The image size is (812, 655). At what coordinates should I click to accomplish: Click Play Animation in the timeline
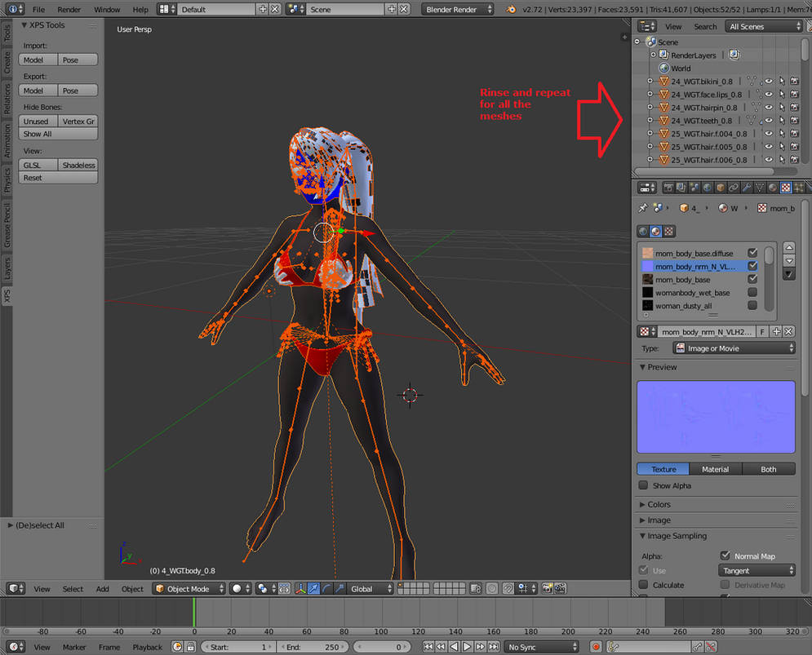(467, 647)
